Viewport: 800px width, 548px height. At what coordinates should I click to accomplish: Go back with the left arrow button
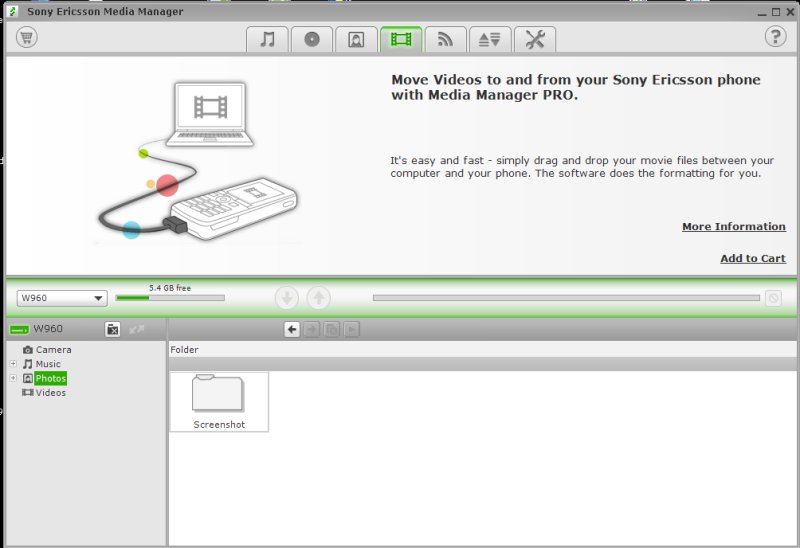coord(292,330)
